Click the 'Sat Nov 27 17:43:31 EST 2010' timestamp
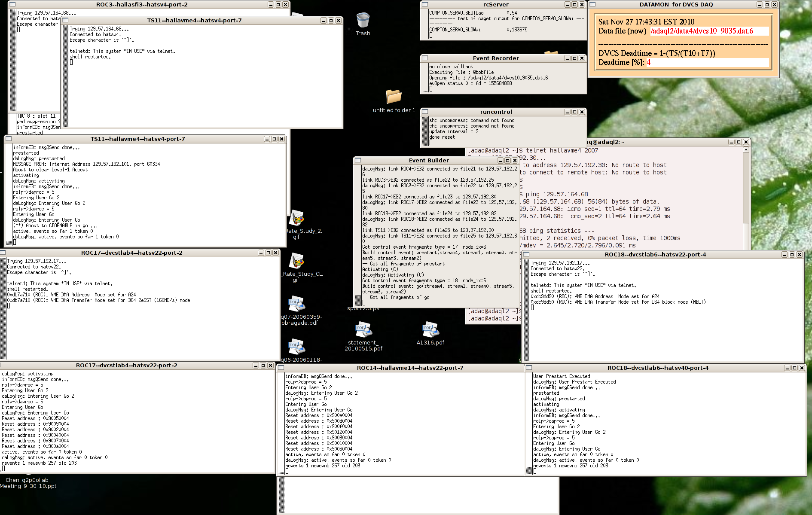The height and width of the screenshot is (515, 812). [646, 21]
